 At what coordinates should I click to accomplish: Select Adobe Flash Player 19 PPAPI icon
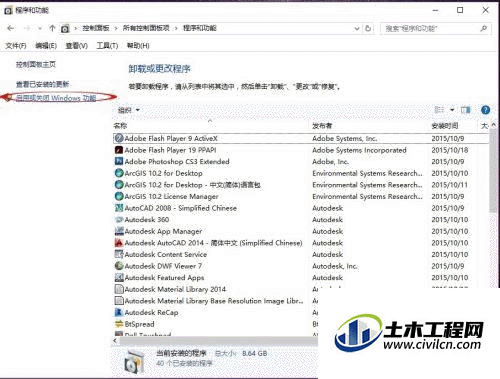pyautogui.click(x=119, y=150)
